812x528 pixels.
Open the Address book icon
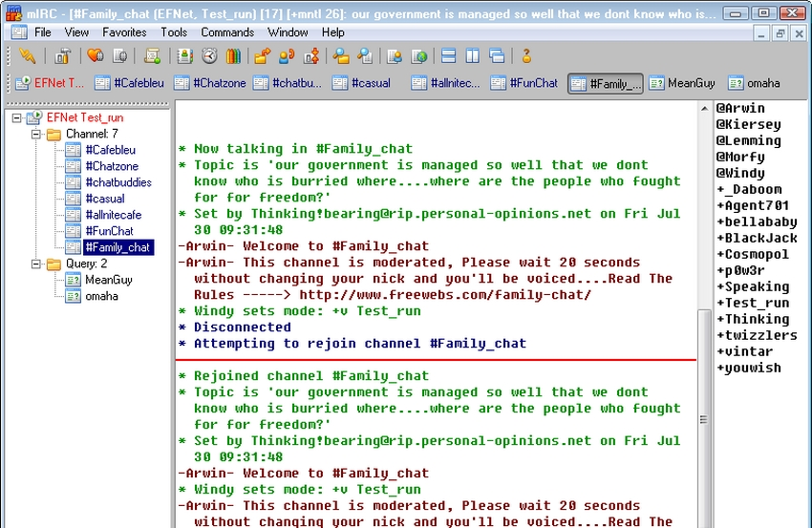click(185, 56)
